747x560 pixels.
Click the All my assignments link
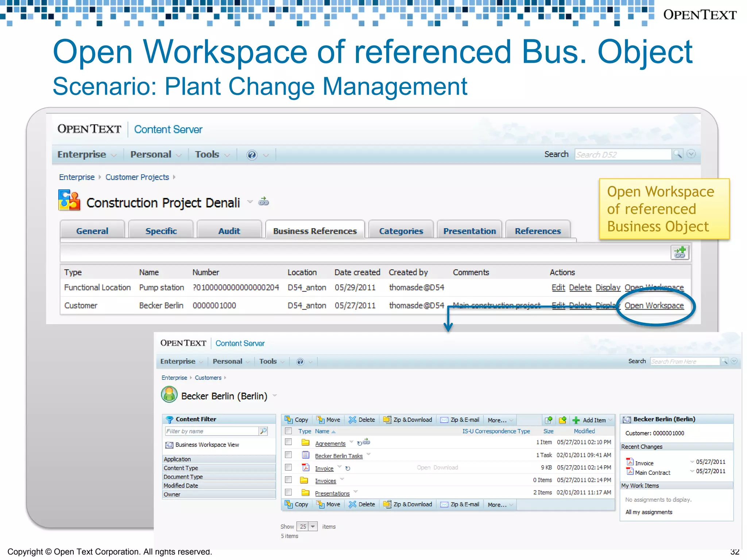(x=649, y=512)
